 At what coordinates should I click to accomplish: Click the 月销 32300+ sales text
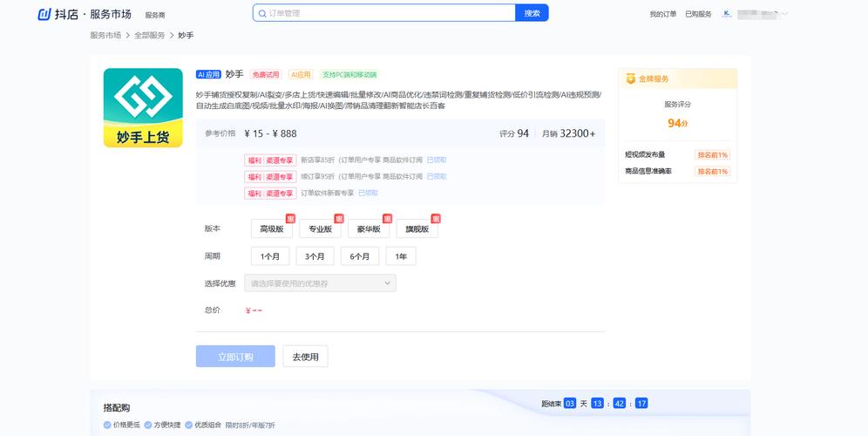tap(568, 133)
